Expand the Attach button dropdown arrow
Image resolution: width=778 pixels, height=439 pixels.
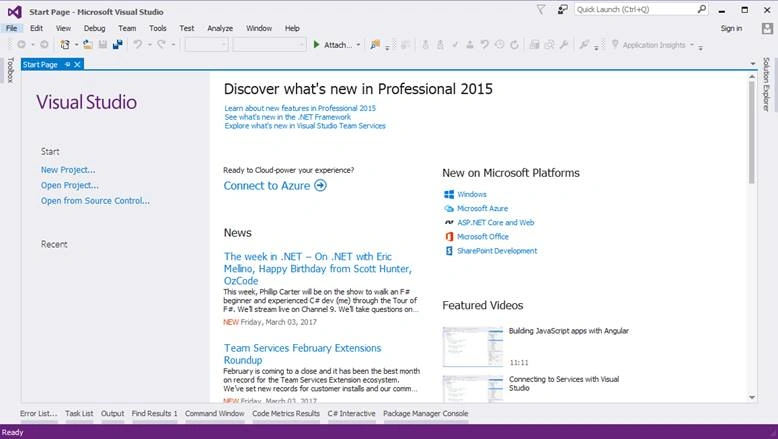358,45
